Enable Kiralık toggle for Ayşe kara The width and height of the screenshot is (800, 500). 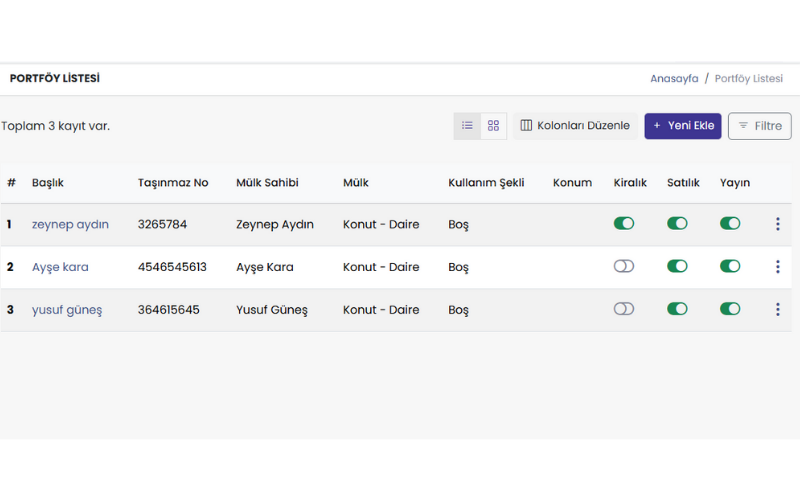point(624,267)
